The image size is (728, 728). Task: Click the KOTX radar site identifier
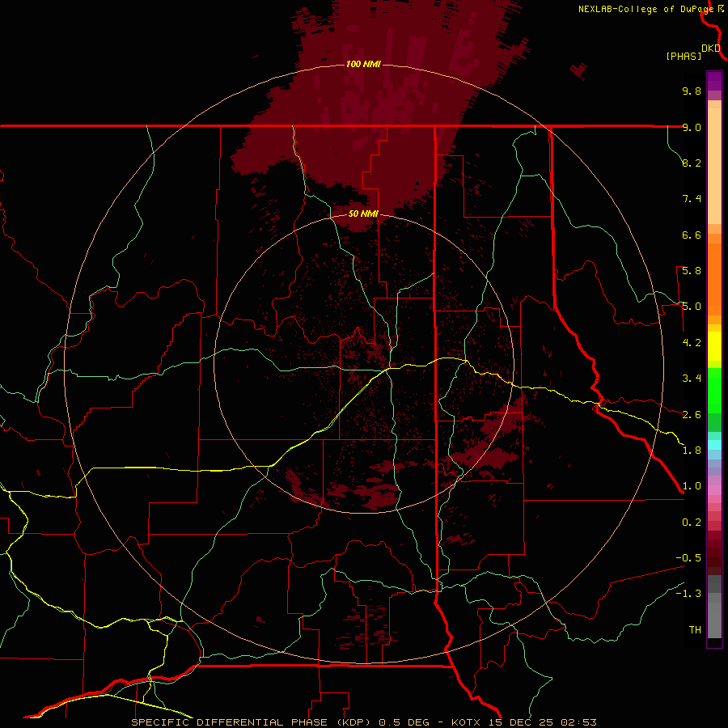(467, 722)
